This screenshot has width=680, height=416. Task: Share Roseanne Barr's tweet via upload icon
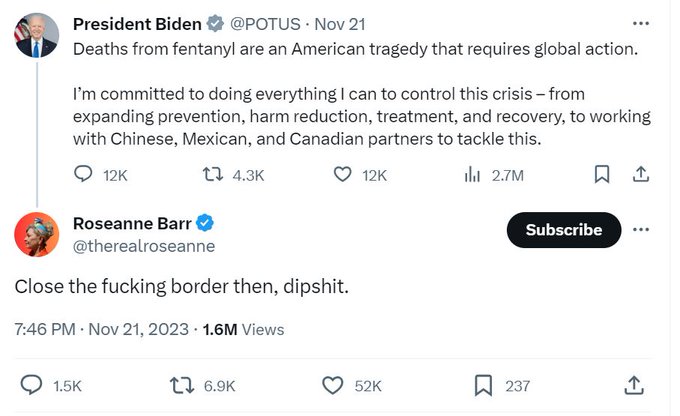pos(634,385)
